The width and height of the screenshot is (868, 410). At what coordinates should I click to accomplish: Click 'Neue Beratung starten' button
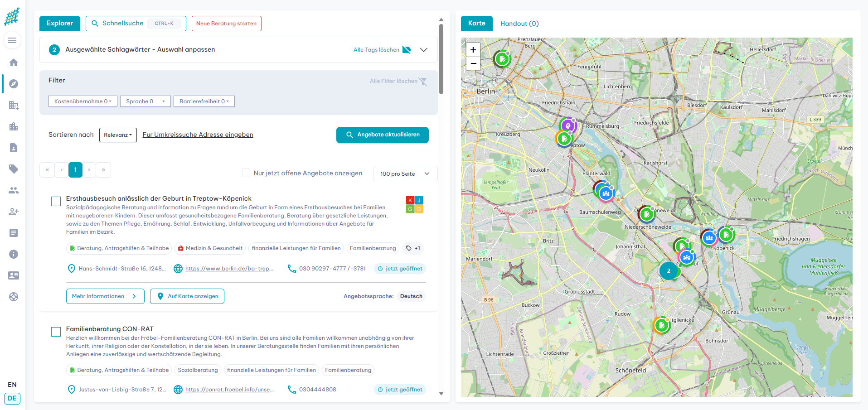pyautogui.click(x=227, y=24)
